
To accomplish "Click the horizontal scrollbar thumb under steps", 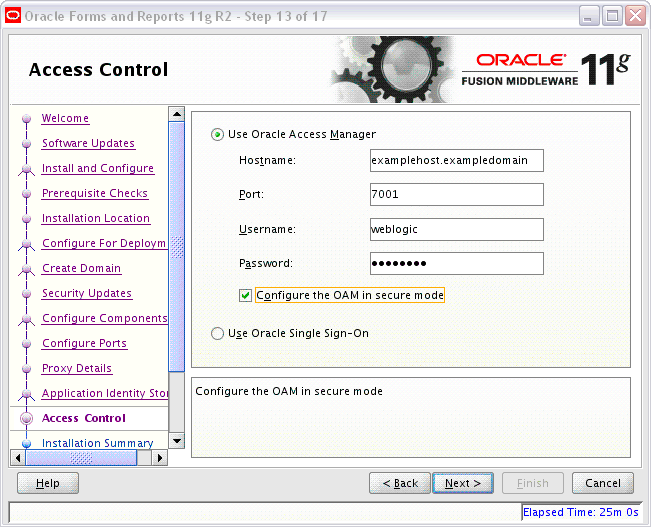I will click(x=81, y=458).
